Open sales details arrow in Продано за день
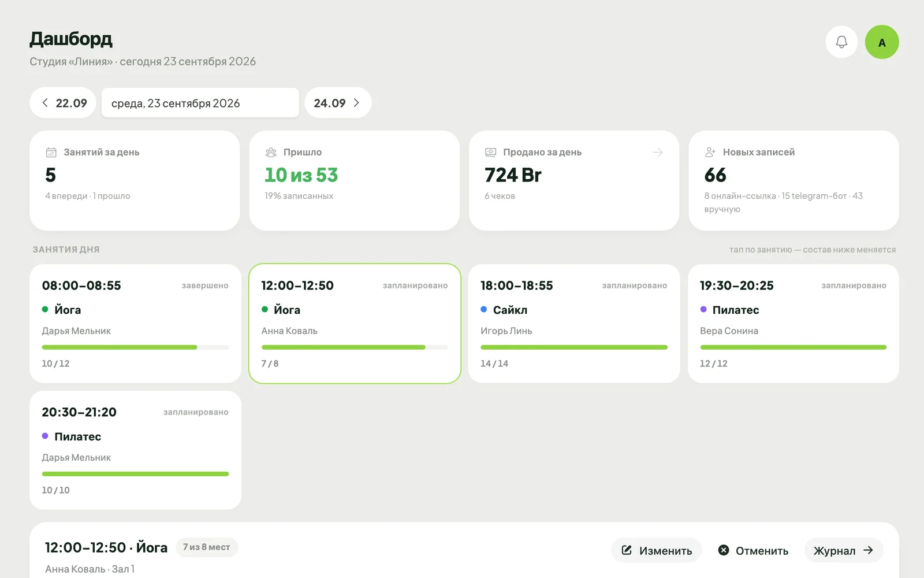 (657, 153)
